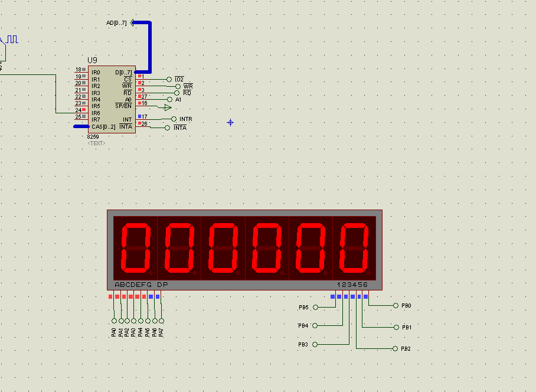Click the INTR terminal circle on pin 17

click(x=174, y=119)
